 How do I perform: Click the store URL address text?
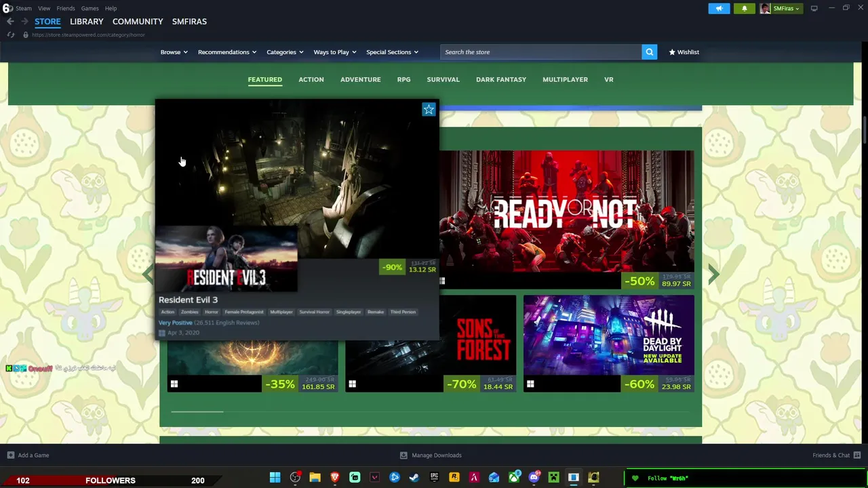88,35
